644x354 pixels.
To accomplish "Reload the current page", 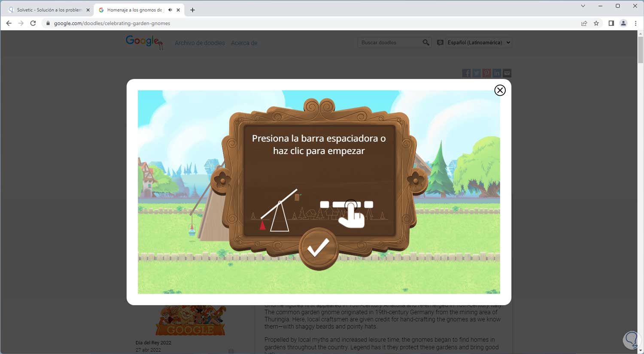I will [x=33, y=23].
